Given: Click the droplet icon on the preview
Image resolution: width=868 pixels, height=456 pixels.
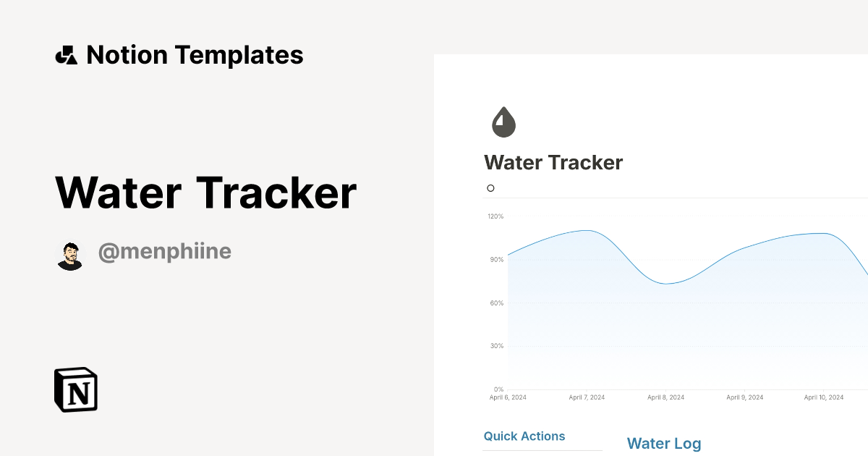Looking at the screenshot, I should (x=503, y=122).
